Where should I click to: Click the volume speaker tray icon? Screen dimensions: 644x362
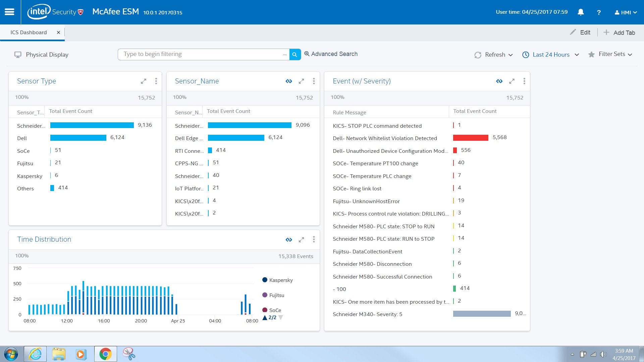coord(603,354)
